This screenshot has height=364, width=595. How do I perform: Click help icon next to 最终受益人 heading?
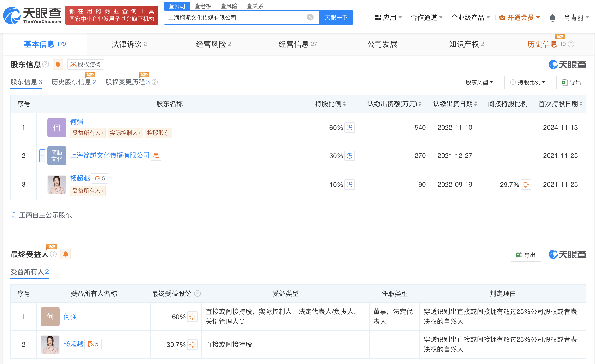click(x=53, y=254)
